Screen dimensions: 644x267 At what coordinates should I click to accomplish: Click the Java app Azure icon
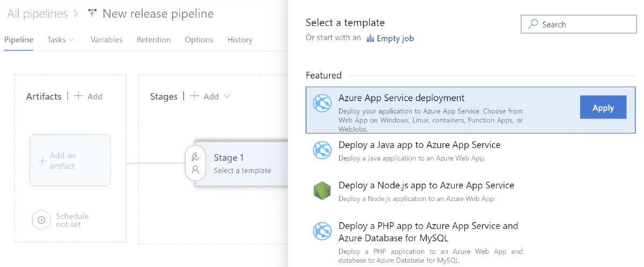click(323, 150)
